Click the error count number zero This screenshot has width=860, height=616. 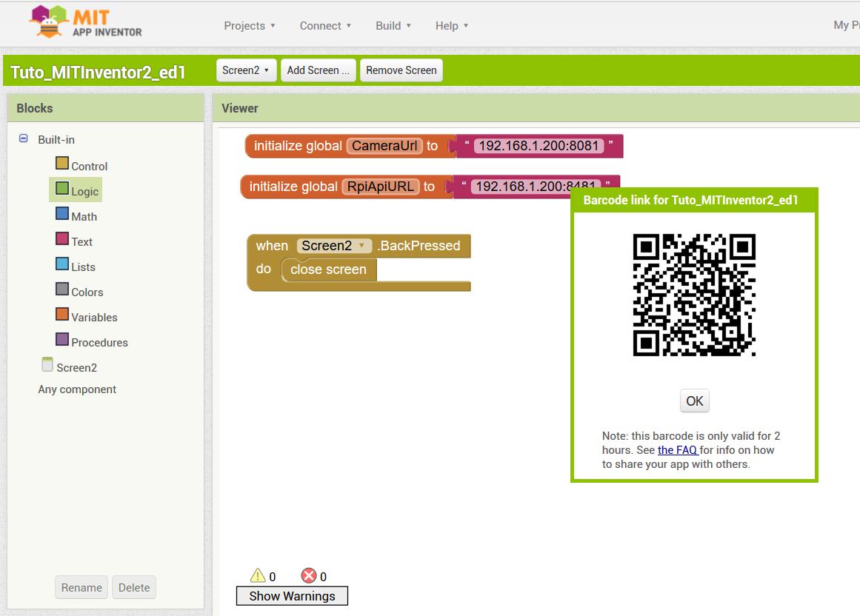point(324,577)
